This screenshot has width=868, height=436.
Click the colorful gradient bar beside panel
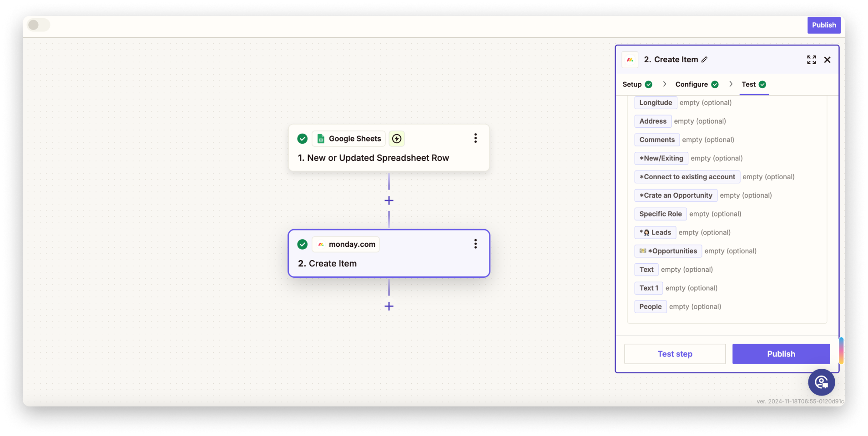click(x=841, y=351)
